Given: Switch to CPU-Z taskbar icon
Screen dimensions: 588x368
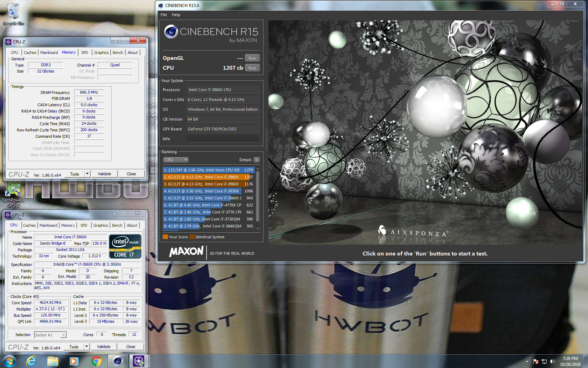Looking at the screenshot, I should (139, 361).
